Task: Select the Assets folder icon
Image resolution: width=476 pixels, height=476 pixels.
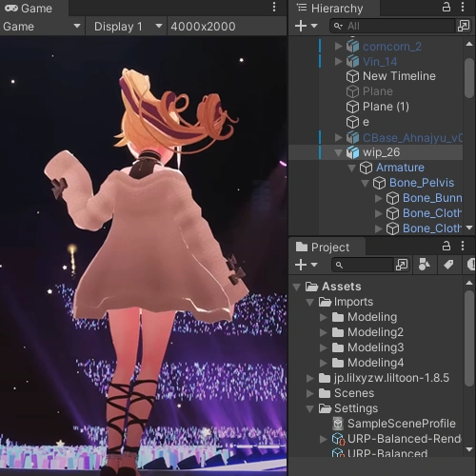Action: pos(311,287)
